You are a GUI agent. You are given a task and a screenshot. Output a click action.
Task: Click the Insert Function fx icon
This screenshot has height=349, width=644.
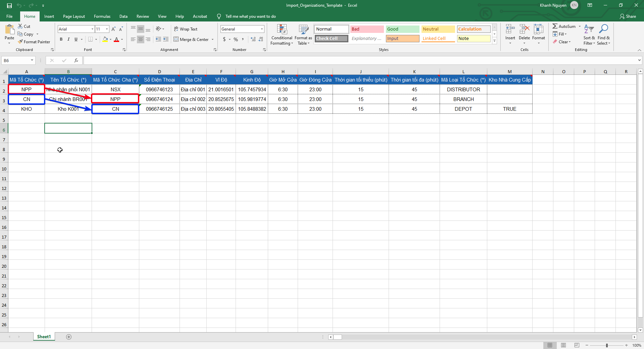[76, 60]
